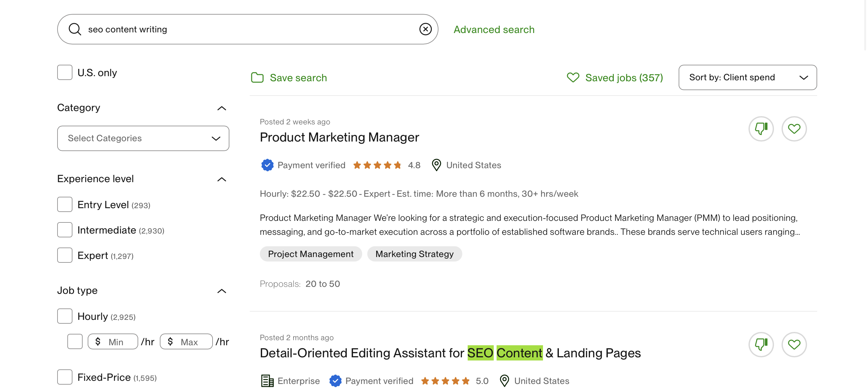Click 'Posted 2 weeks ago' text
The height and width of the screenshot is (390, 868).
(x=295, y=122)
